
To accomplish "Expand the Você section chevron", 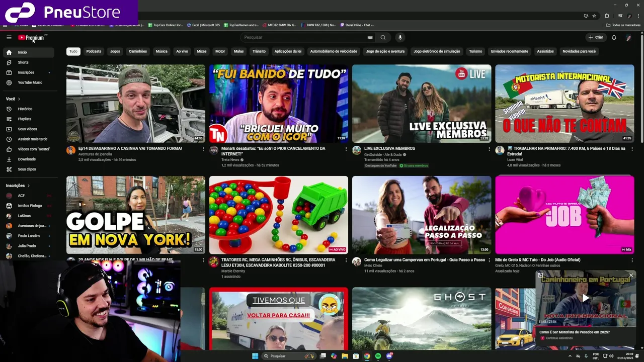I will (19, 99).
